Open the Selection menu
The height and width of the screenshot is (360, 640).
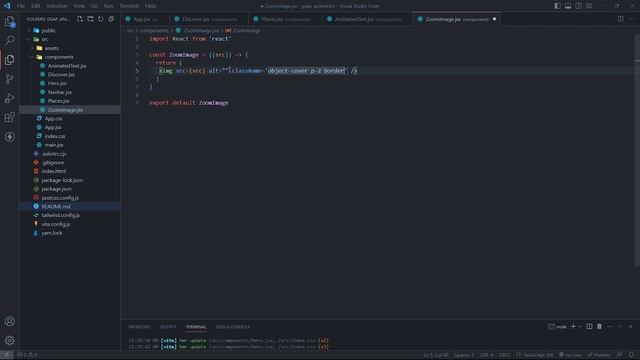57,6
